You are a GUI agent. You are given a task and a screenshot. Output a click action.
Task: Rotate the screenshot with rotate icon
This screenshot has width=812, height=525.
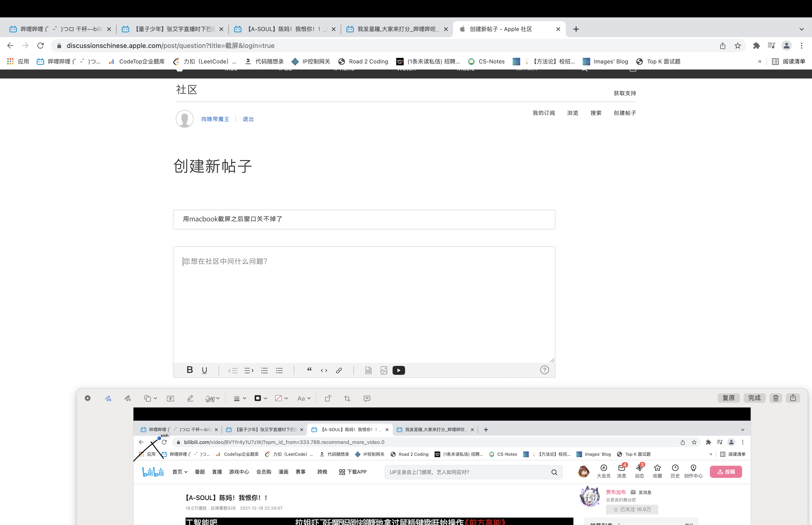[328, 398]
